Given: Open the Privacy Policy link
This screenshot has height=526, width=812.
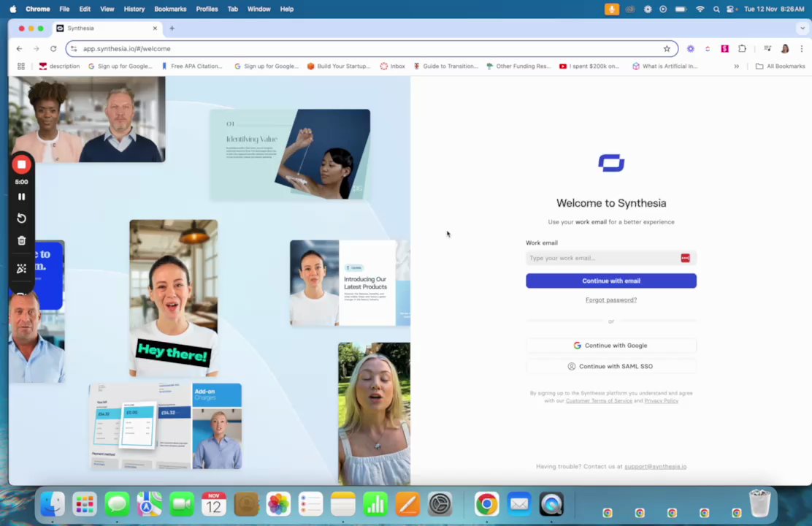Looking at the screenshot, I should 662,400.
